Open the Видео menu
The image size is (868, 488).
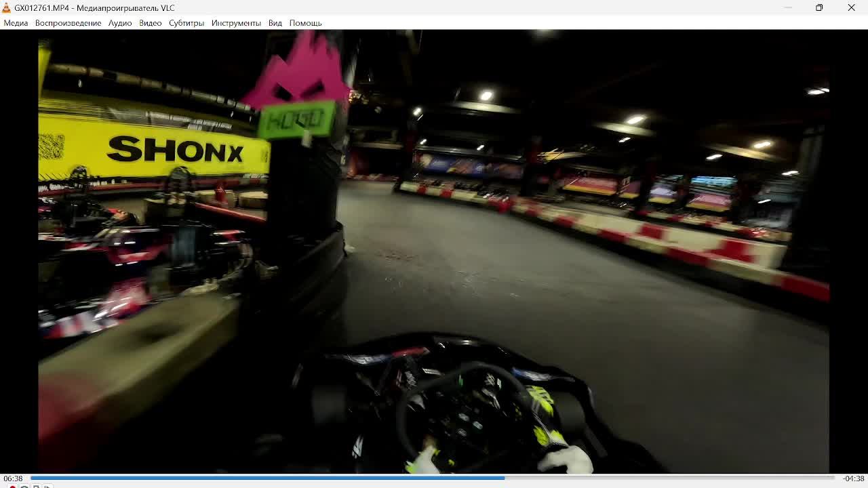coord(151,23)
